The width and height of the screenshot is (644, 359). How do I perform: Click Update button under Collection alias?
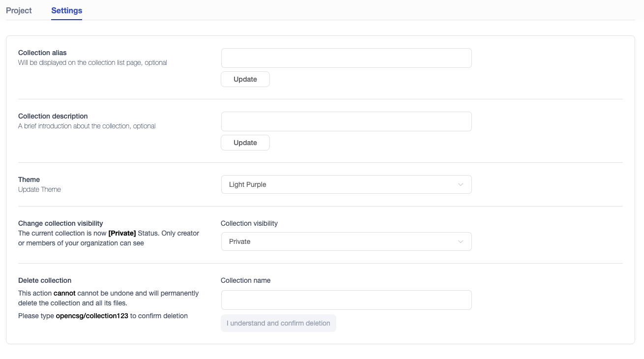click(245, 79)
